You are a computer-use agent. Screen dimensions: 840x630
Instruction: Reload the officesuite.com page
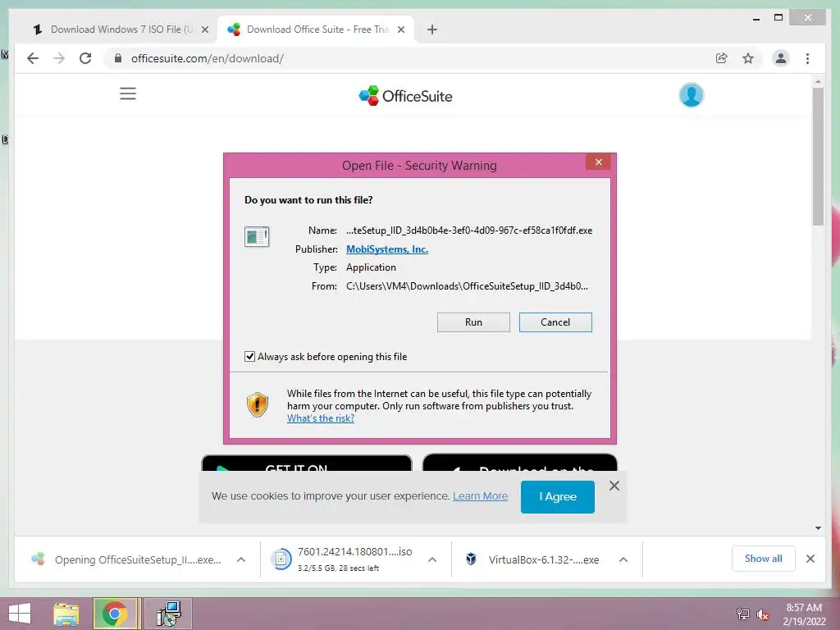tap(85, 58)
